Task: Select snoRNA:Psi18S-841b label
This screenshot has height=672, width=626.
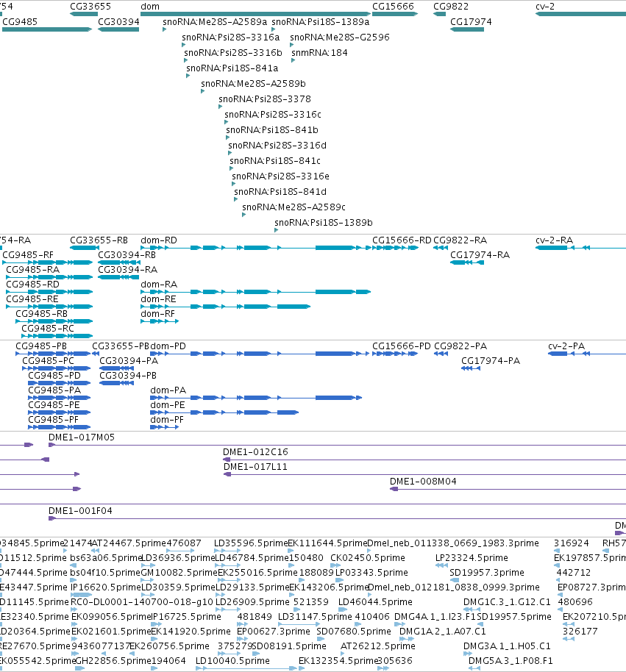Action: coord(272,130)
